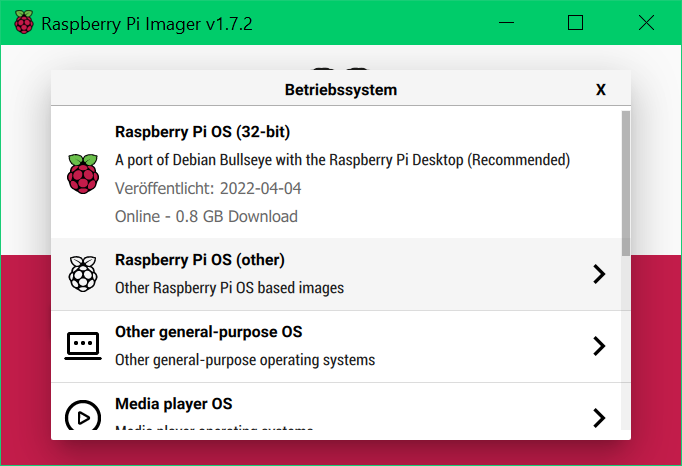Image resolution: width=682 pixels, height=466 pixels.
Task: Click the play-circle icon for Media player OS
Action: (x=83, y=416)
